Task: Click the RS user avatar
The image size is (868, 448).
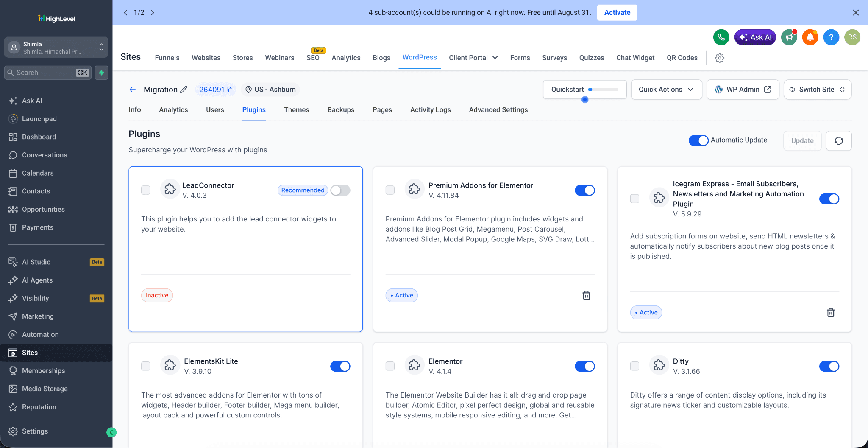Action: (x=852, y=37)
